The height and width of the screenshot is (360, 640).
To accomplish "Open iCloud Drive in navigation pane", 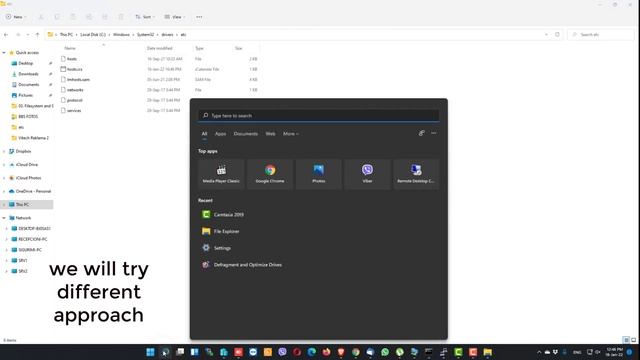I will [27, 164].
